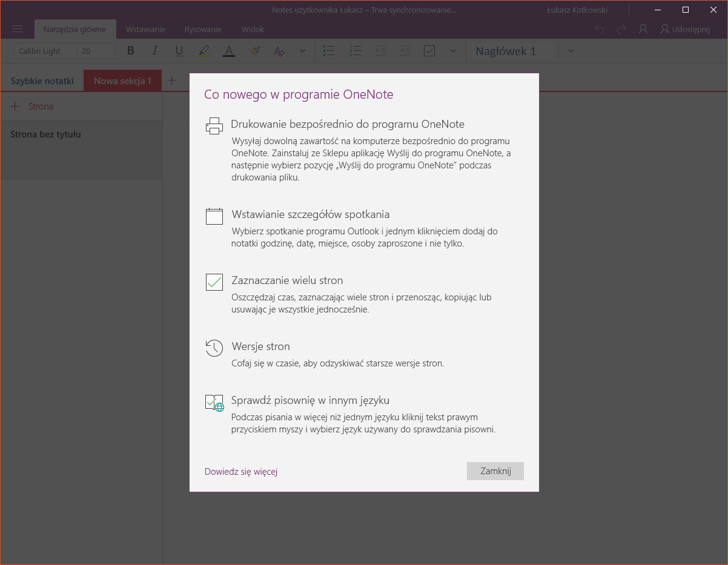Image resolution: width=728 pixels, height=565 pixels.
Task: Toggle underline formatting
Action: (179, 51)
